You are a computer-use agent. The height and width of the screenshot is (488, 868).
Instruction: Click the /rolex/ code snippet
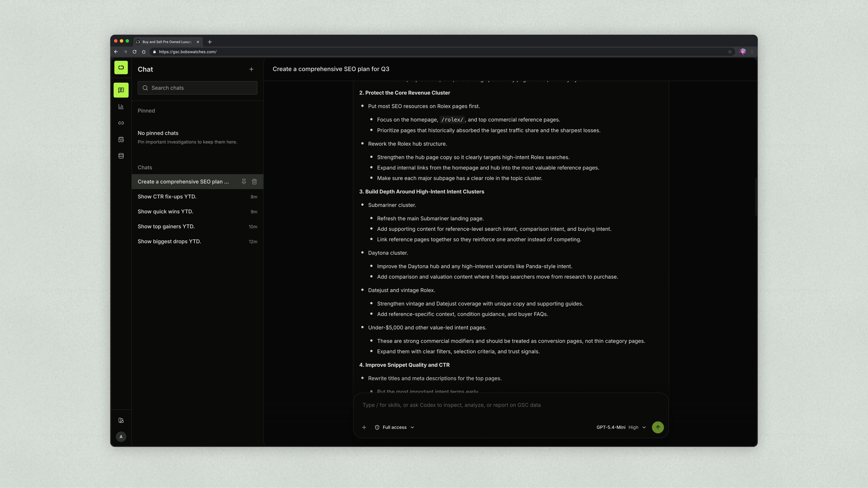[x=452, y=120]
